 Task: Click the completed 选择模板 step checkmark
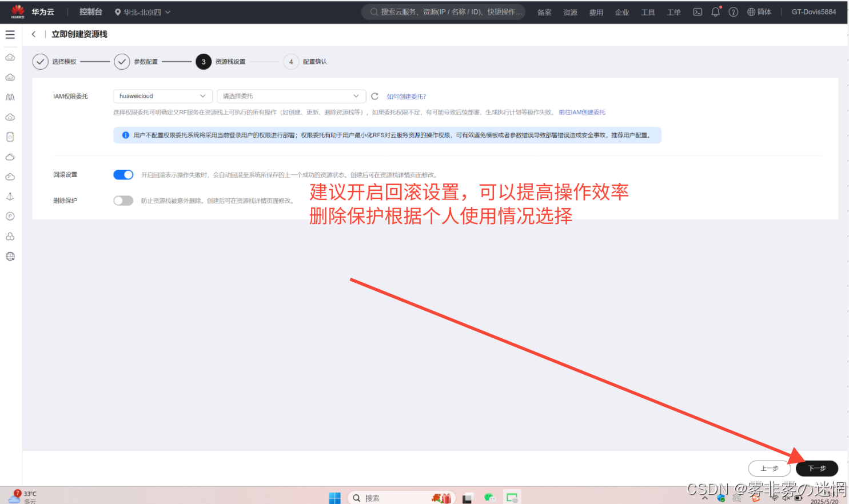(x=40, y=62)
